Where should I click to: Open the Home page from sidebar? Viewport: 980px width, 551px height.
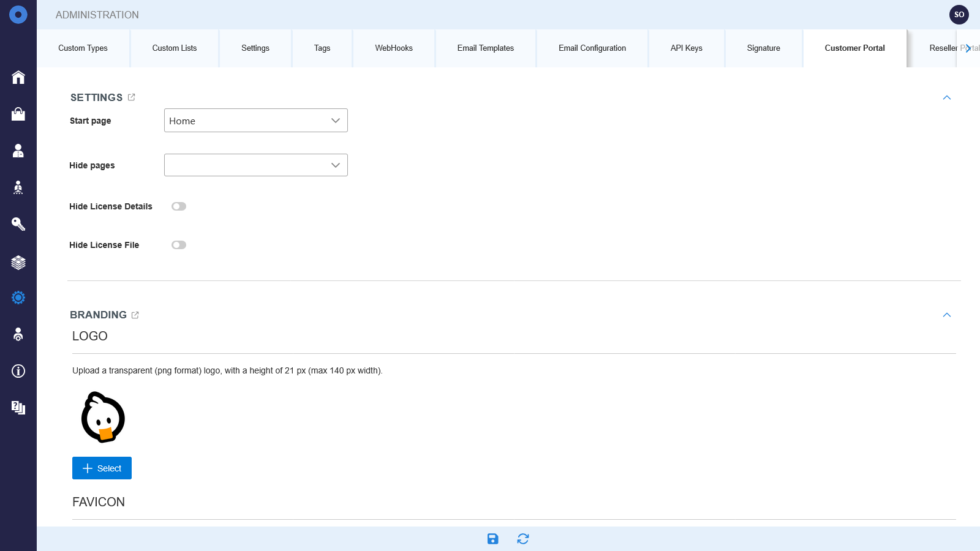[x=18, y=77]
